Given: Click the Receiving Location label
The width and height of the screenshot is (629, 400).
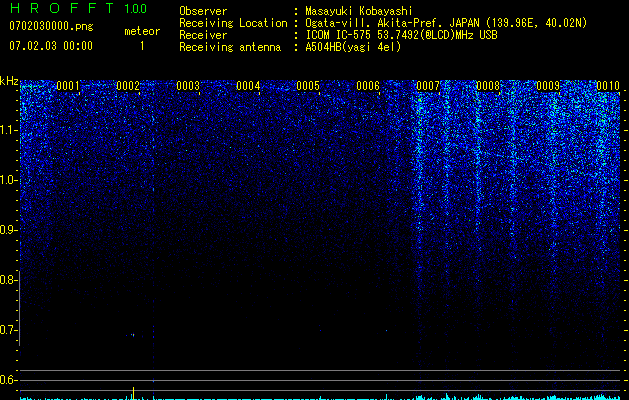Looking at the screenshot, I should click(233, 23).
